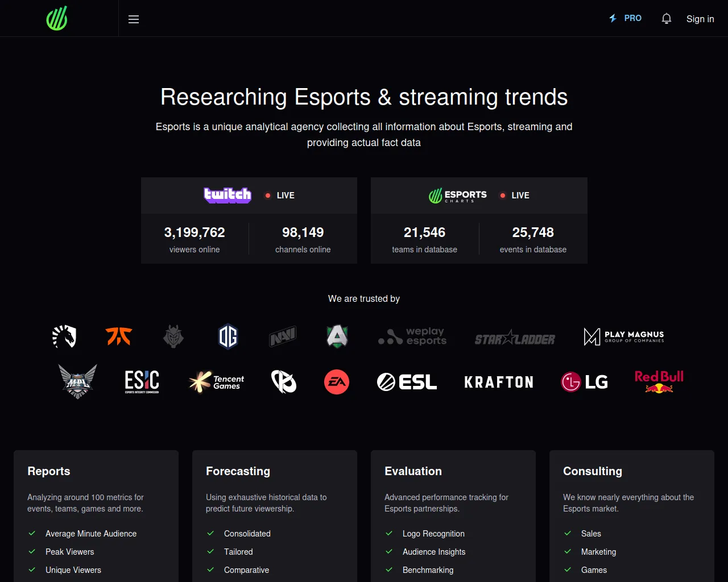
Task: Click the LG logo
Action: [585, 382]
